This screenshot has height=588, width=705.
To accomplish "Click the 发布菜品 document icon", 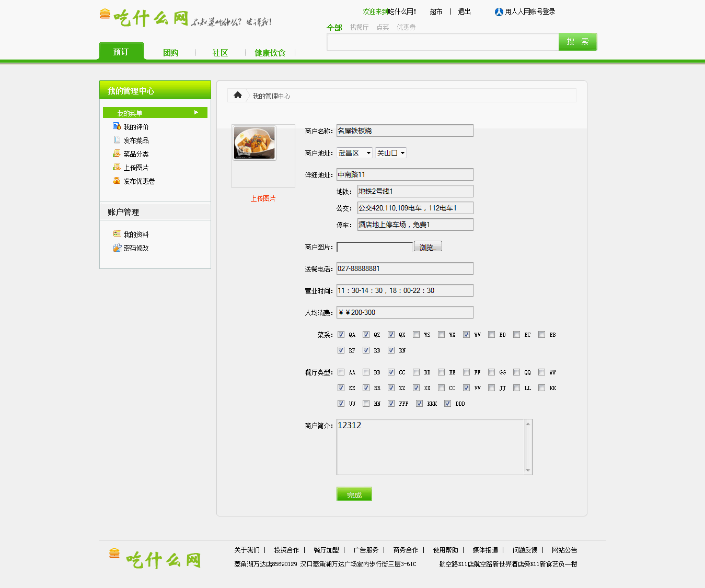I will (x=117, y=140).
